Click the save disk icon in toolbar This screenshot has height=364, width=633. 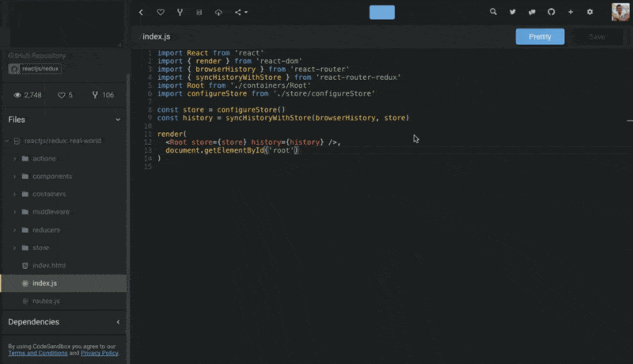[x=199, y=12]
